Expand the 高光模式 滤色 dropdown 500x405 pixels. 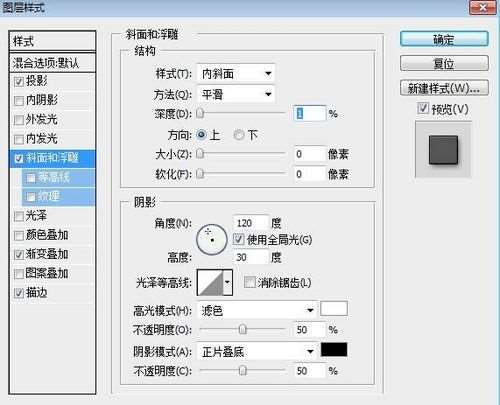pyautogui.click(x=257, y=311)
